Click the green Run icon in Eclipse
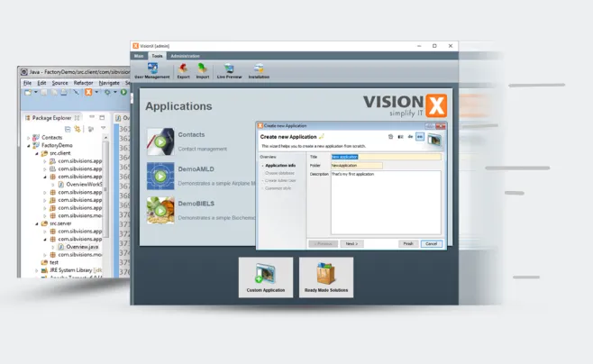593x364 pixels. (x=123, y=92)
